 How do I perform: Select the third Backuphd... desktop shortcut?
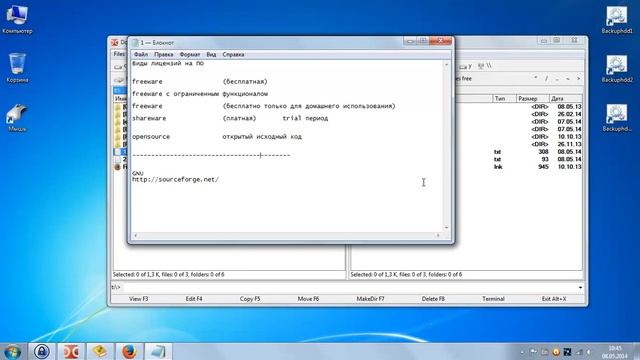point(617,118)
